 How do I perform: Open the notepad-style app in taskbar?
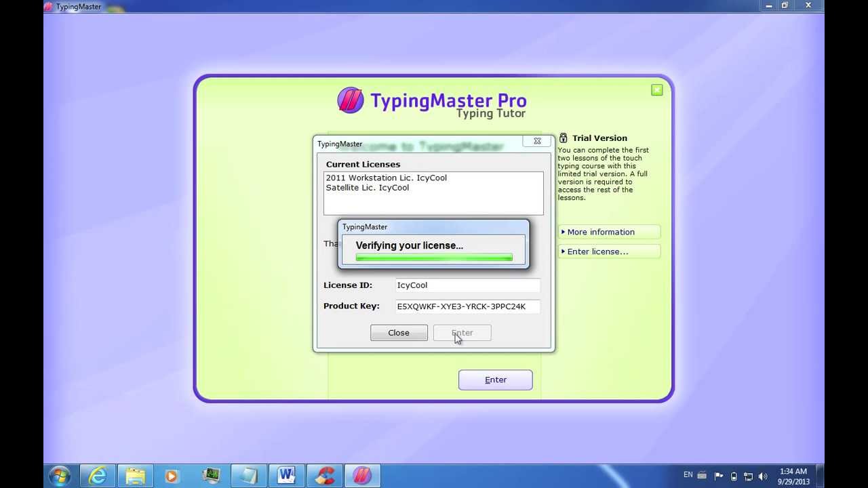click(x=249, y=476)
